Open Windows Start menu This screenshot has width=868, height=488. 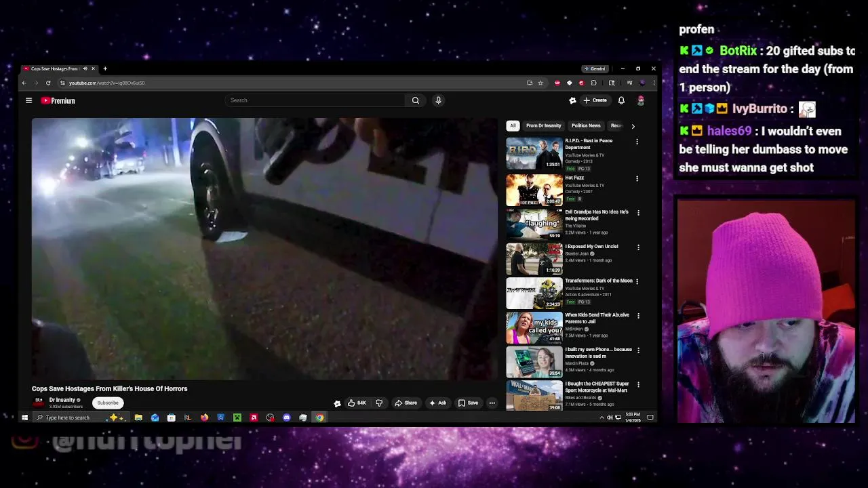(24, 418)
